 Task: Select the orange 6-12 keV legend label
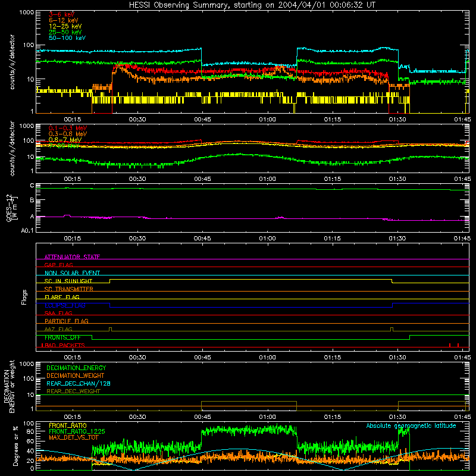[x=64, y=20]
